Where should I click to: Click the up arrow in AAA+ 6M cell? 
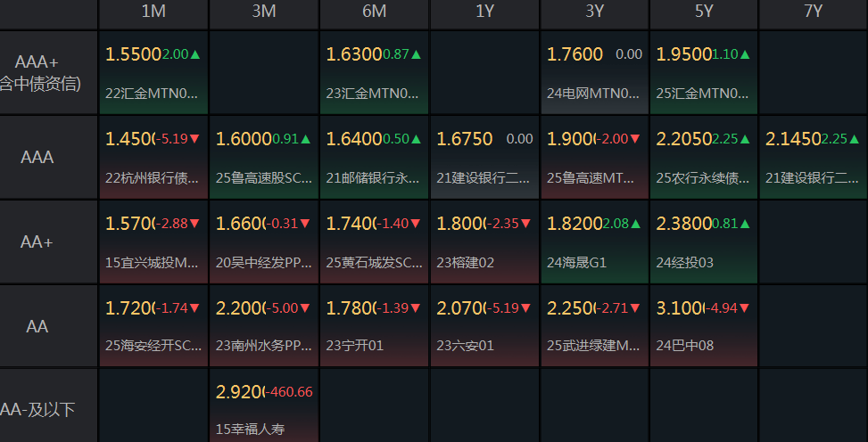(x=416, y=54)
